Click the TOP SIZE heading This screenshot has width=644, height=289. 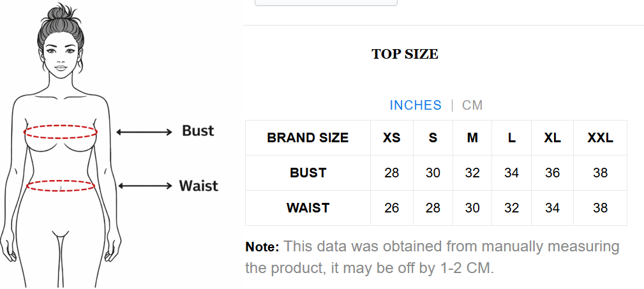click(405, 54)
